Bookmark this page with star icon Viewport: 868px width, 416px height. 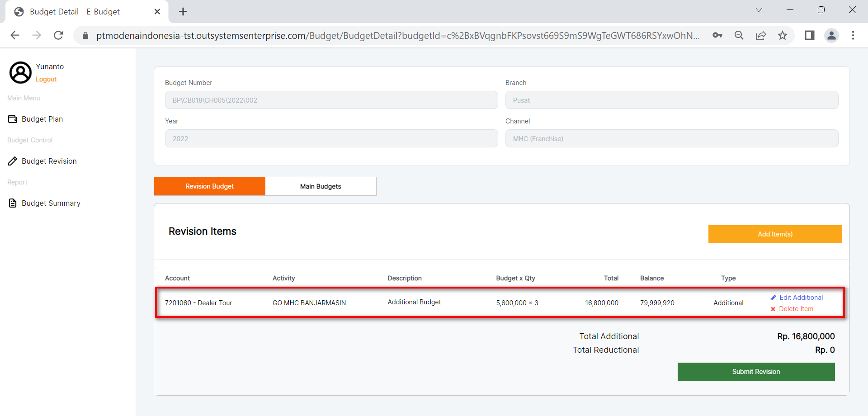783,35
